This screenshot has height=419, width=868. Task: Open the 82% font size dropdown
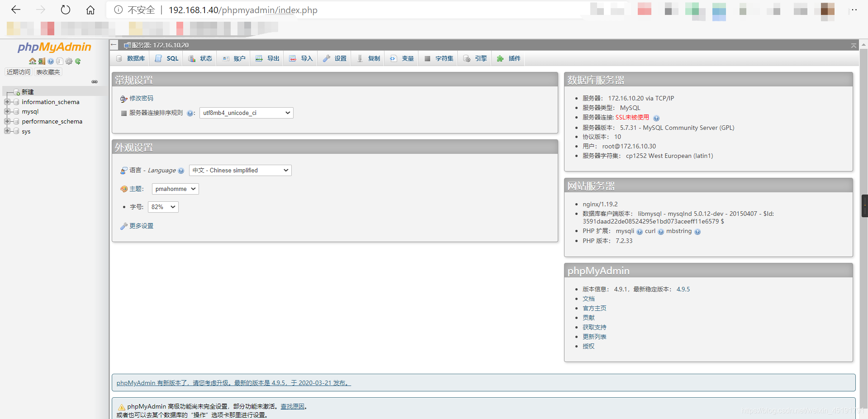(163, 207)
